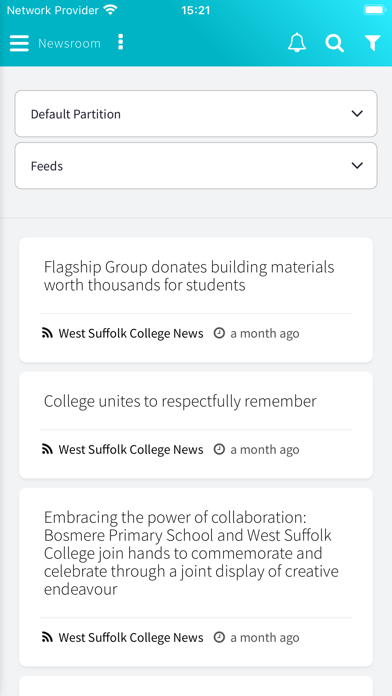This screenshot has width=392, height=696.
Task: Expand the Default Partition dropdown
Action: [x=196, y=114]
